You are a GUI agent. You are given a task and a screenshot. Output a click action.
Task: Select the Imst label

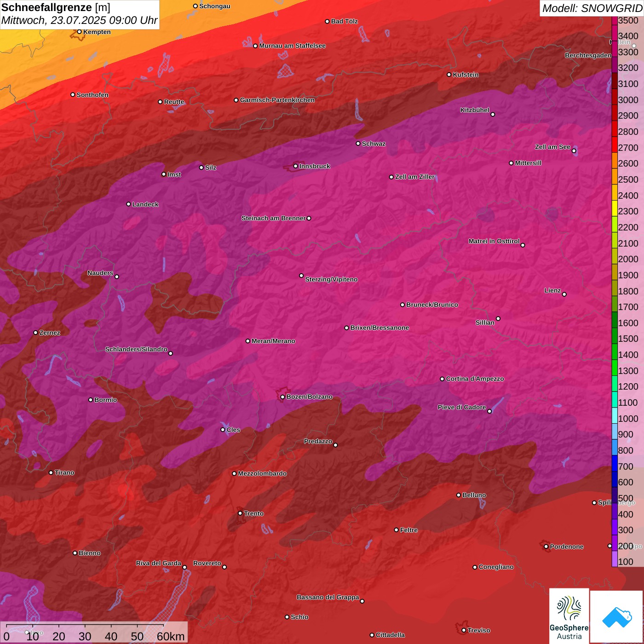point(174,174)
